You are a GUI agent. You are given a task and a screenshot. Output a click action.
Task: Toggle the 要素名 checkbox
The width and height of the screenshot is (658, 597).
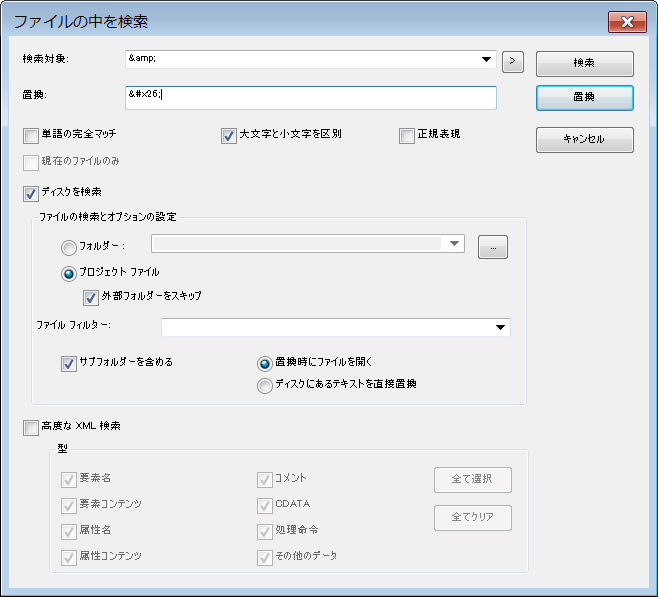pos(69,480)
